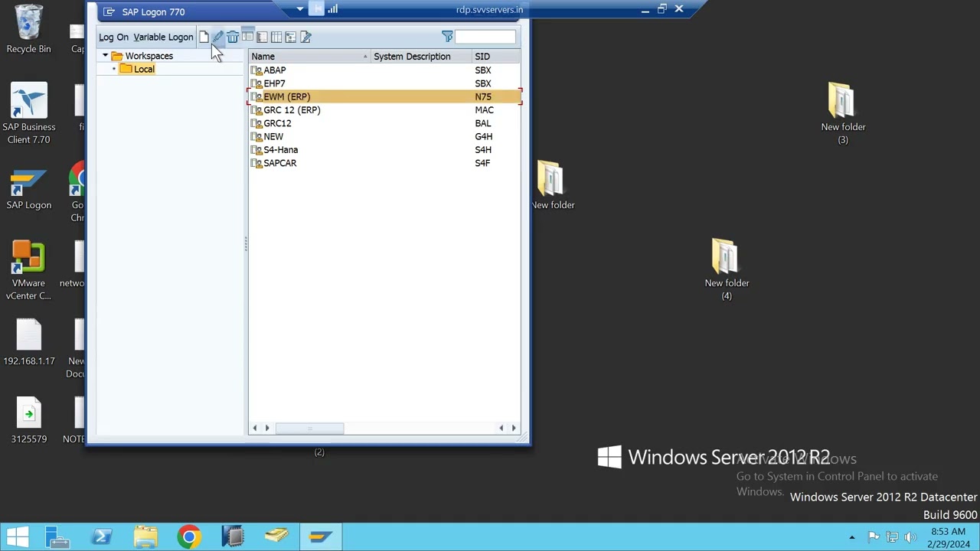
Task: Select the New folder (3) desktop icon
Action: tap(842, 112)
